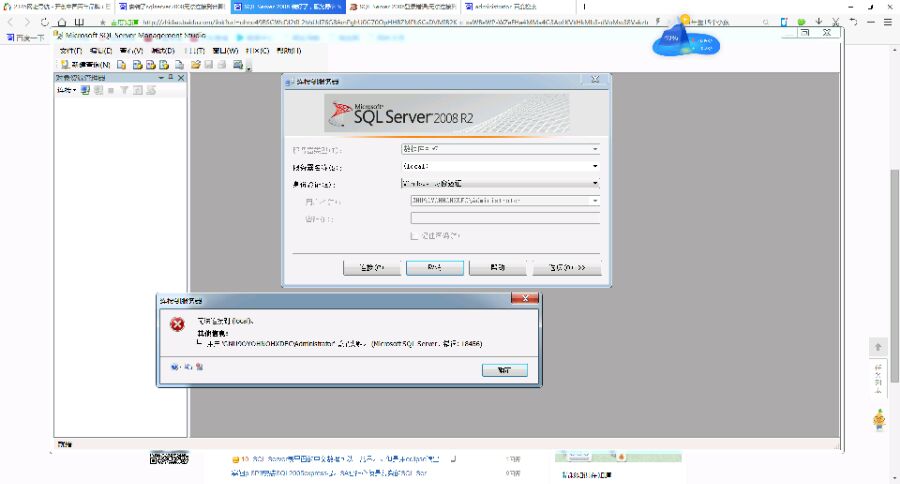Screen dimensions: 900x484
Task: Click the second related question link at bottom
Action: [329, 474]
